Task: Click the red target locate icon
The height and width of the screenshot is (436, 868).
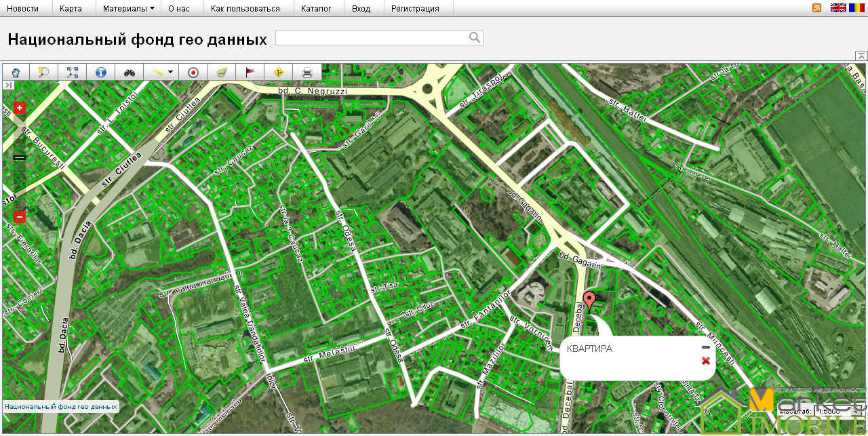Action: tap(193, 73)
